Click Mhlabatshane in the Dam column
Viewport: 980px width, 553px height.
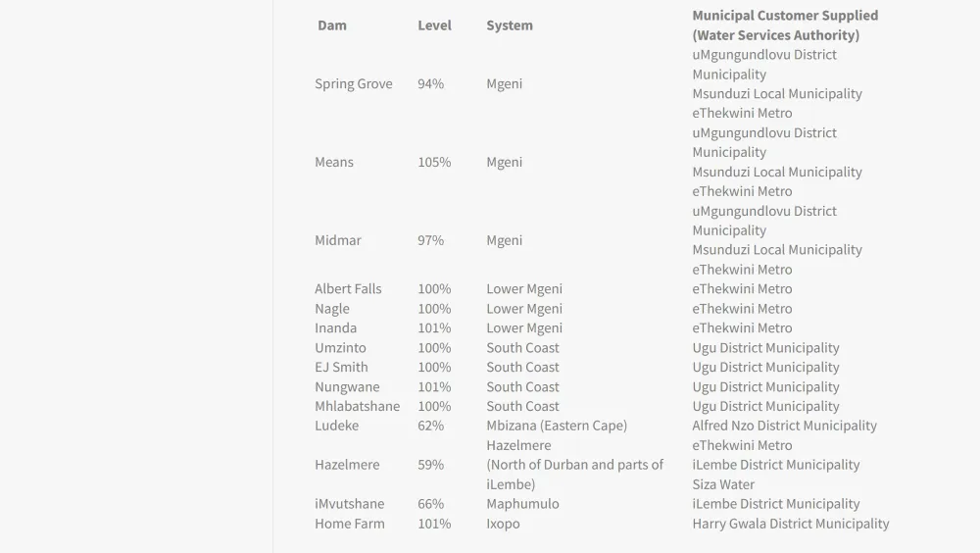(x=357, y=407)
